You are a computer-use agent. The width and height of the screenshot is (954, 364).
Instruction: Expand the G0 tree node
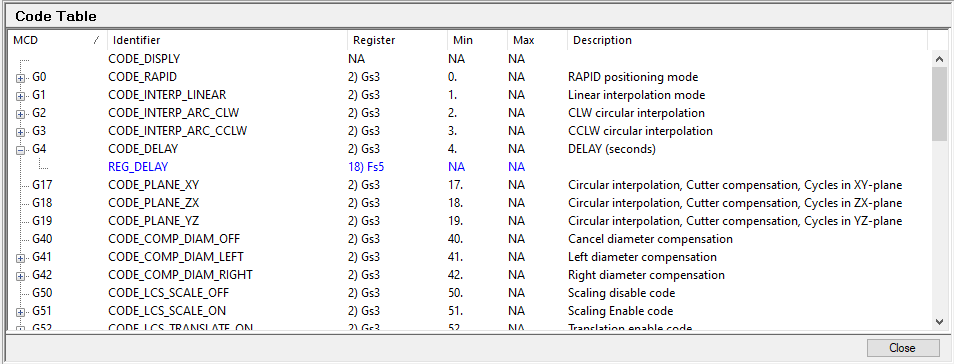[20, 79]
